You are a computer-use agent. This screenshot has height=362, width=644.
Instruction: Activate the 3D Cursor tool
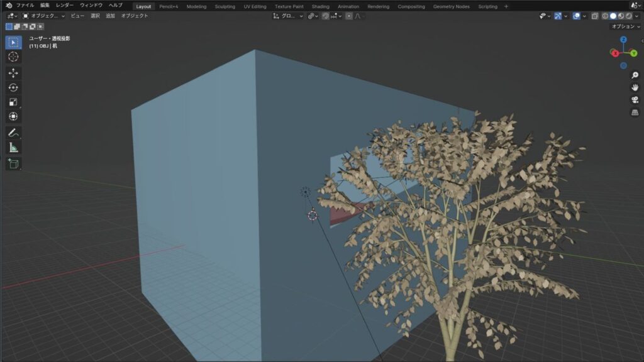pos(13,57)
